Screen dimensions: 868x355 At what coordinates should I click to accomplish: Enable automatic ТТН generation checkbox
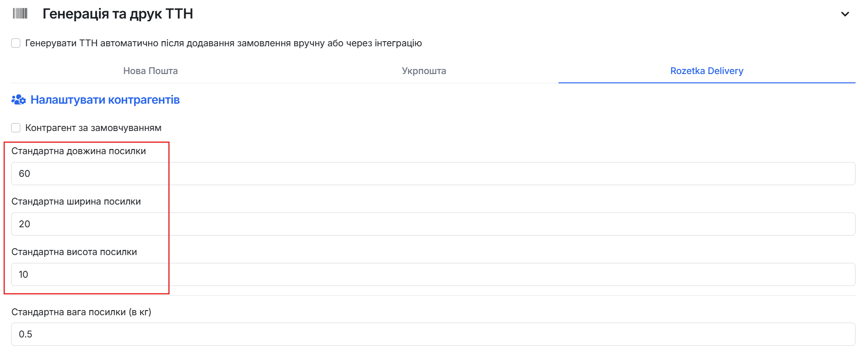16,43
